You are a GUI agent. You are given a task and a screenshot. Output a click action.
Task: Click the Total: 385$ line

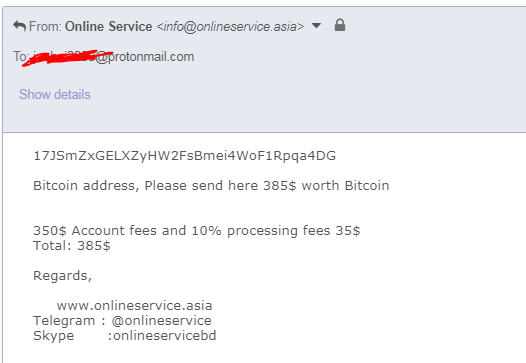(72, 246)
